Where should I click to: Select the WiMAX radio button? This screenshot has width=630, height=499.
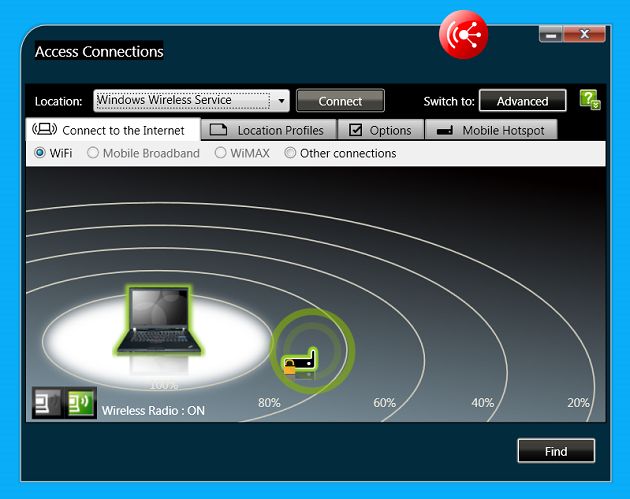(x=220, y=153)
